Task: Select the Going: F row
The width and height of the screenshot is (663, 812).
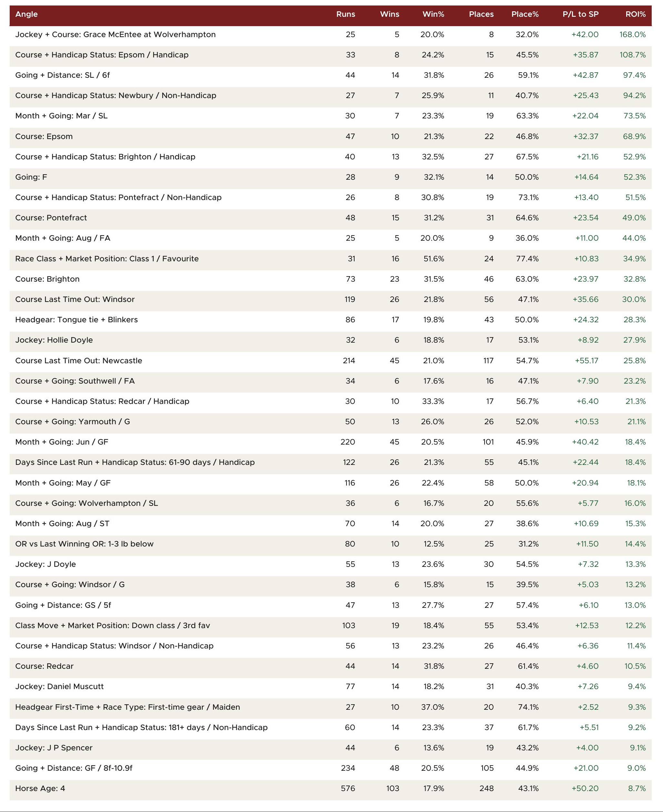Action: point(331,177)
